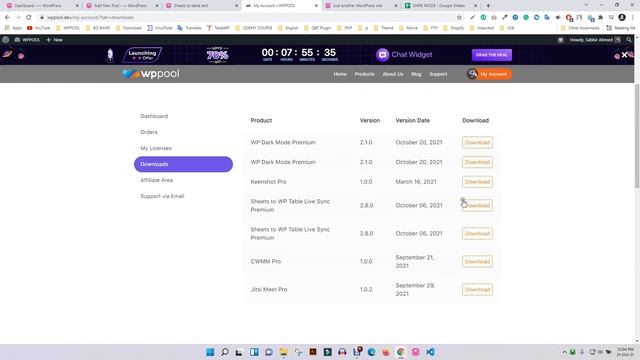This screenshot has height=360, width=640.
Task: Open the Products menu in site navigation
Action: (364, 74)
